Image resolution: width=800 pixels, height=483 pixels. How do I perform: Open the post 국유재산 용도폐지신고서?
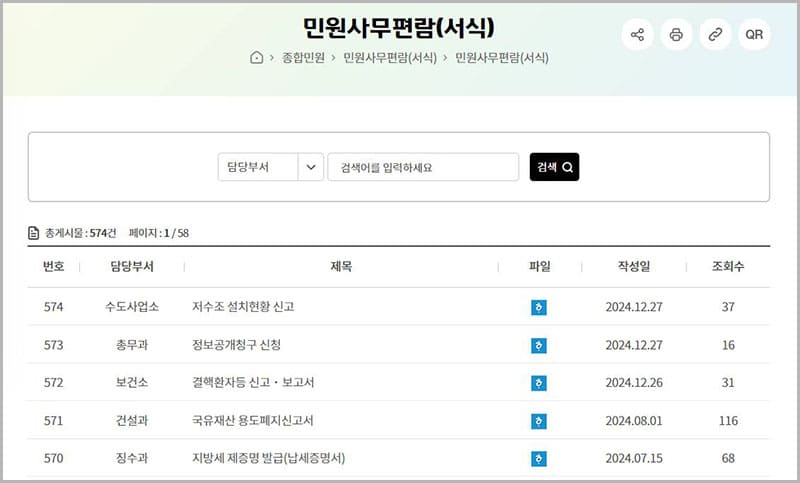[x=252, y=421]
